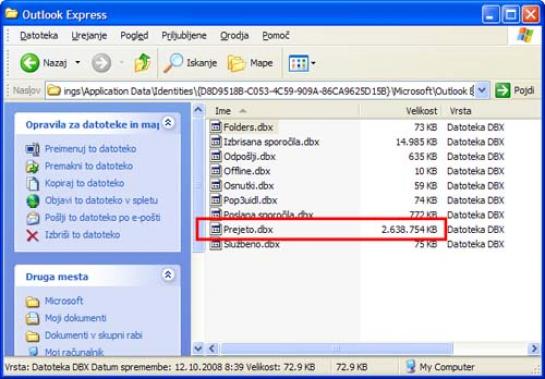Click the 2.638.754 KB size value
This screenshot has width=545, height=379.
point(409,229)
